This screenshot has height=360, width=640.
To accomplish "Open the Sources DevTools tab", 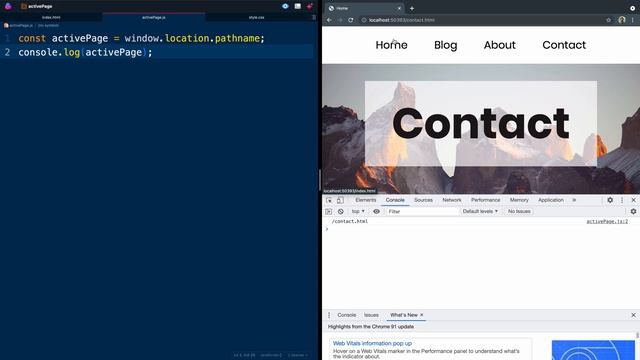I will point(423,200).
